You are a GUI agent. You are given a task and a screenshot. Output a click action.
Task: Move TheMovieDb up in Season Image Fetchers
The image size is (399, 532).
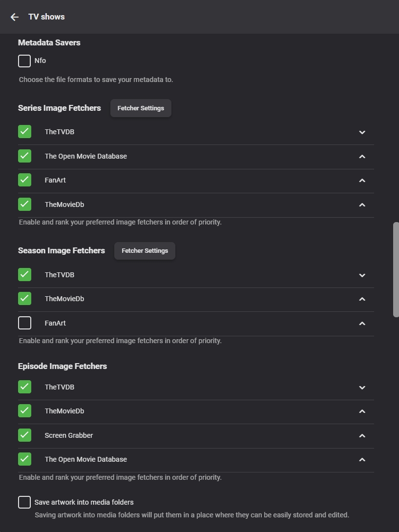pos(362,299)
